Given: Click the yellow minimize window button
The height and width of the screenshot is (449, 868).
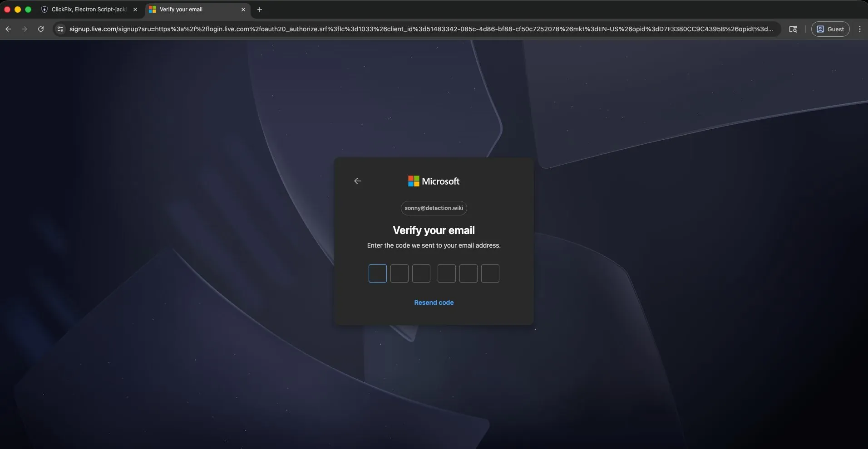Looking at the screenshot, I should click(18, 10).
